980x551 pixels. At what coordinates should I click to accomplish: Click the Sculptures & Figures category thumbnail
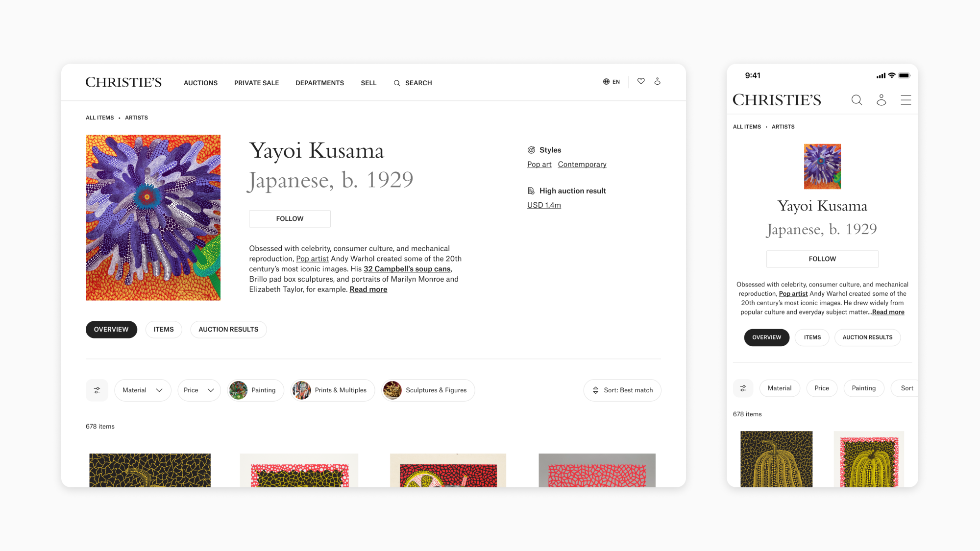[392, 390]
